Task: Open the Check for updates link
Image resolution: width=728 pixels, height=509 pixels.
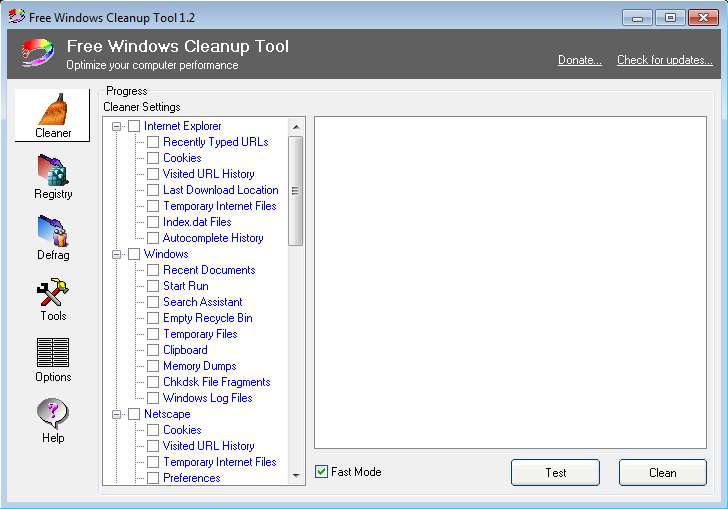Action: click(664, 60)
